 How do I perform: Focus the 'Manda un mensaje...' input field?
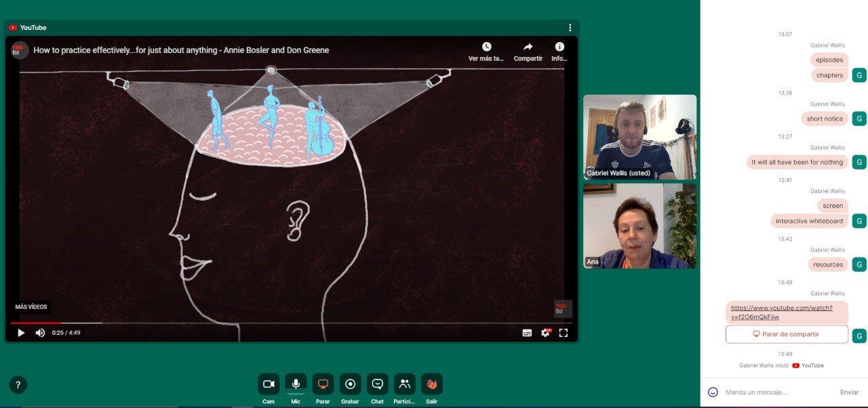pyautogui.click(x=776, y=392)
